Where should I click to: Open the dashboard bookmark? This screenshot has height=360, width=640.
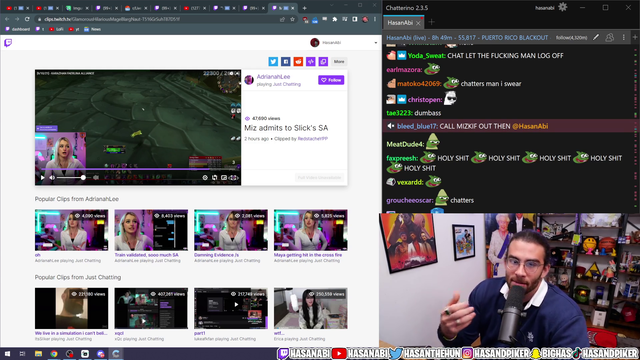18,29
